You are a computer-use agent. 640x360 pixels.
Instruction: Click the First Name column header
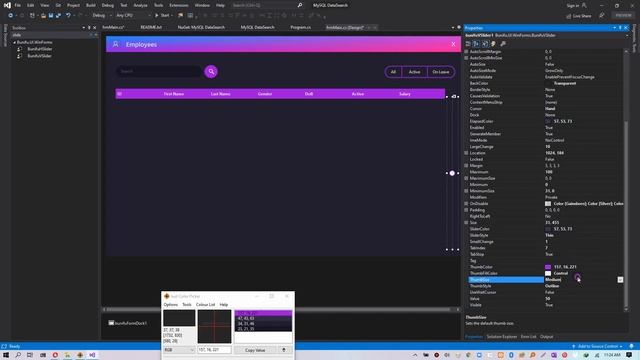click(173, 94)
